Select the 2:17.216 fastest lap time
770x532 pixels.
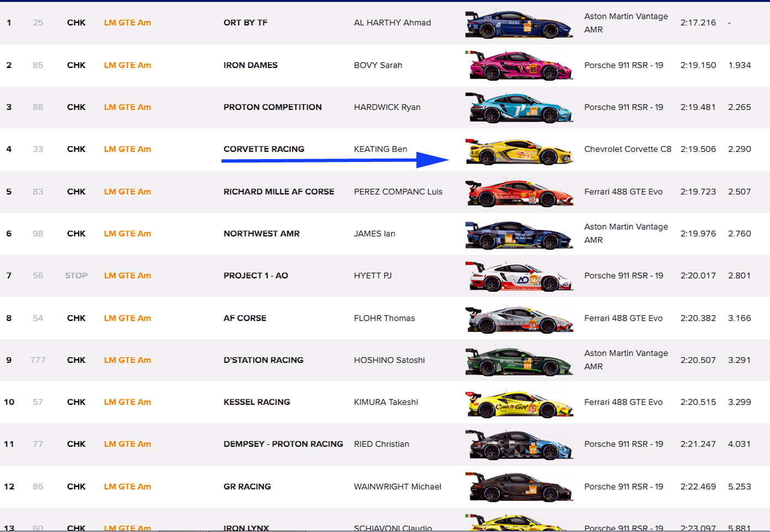[x=698, y=23]
